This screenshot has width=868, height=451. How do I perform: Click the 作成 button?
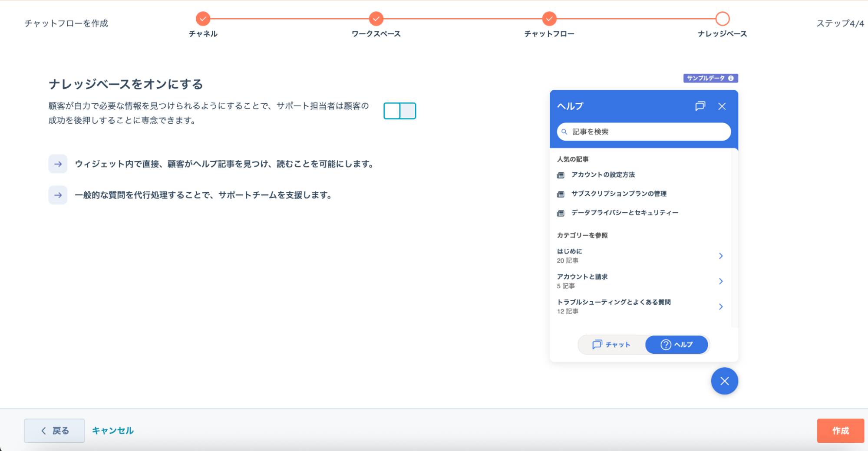(x=840, y=431)
